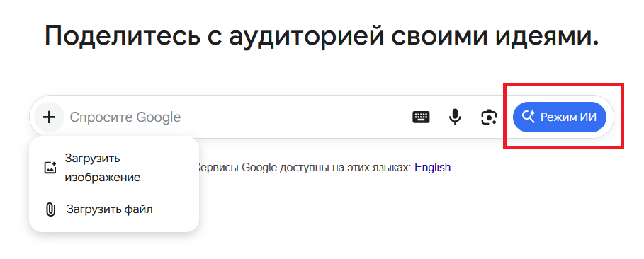Click the heading Поделитесь с аудиторией своими идеями
The height and width of the screenshot is (259, 644).
click(x=322, y=36)
